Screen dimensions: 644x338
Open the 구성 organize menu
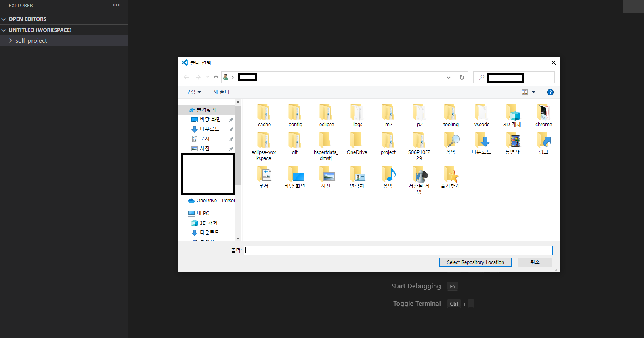pos(193,92)
